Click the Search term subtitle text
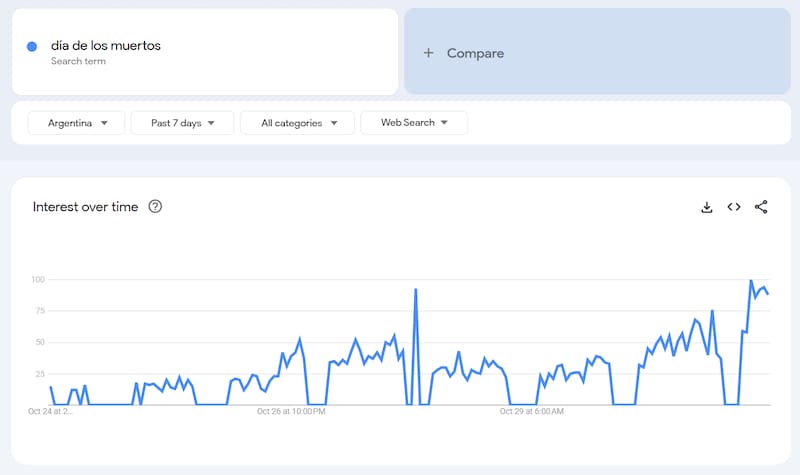 click(78, 61)
